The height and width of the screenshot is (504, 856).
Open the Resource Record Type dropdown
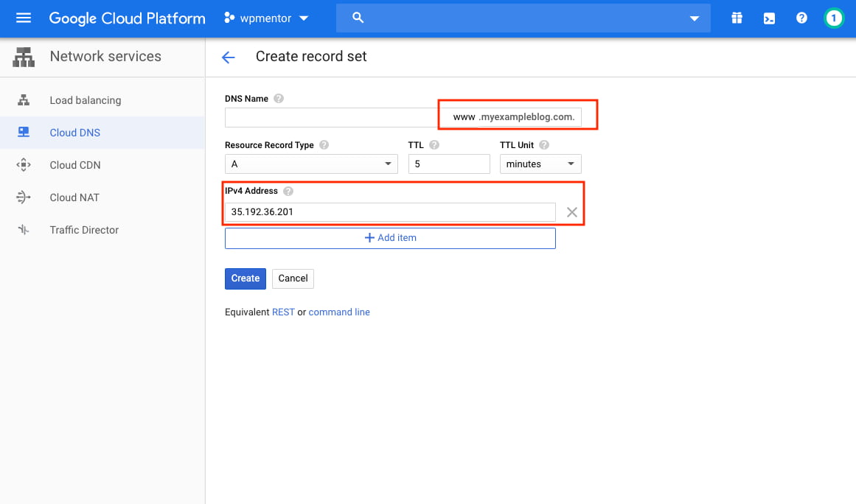(311, 164)
